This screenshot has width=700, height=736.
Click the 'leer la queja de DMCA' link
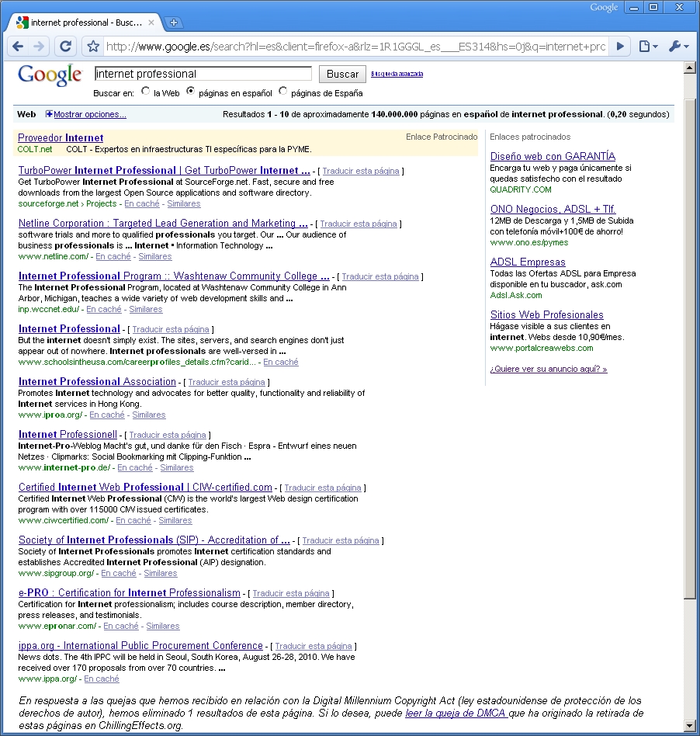(456, 713)
